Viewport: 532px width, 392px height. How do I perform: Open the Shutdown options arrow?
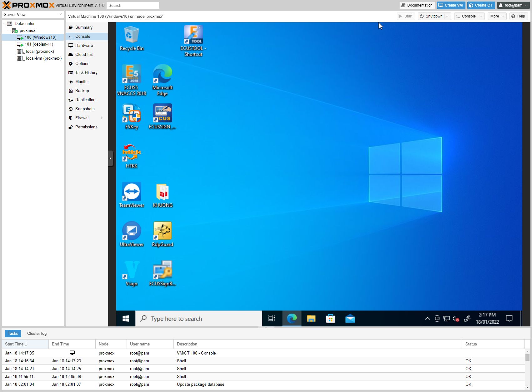coord(447,16)
